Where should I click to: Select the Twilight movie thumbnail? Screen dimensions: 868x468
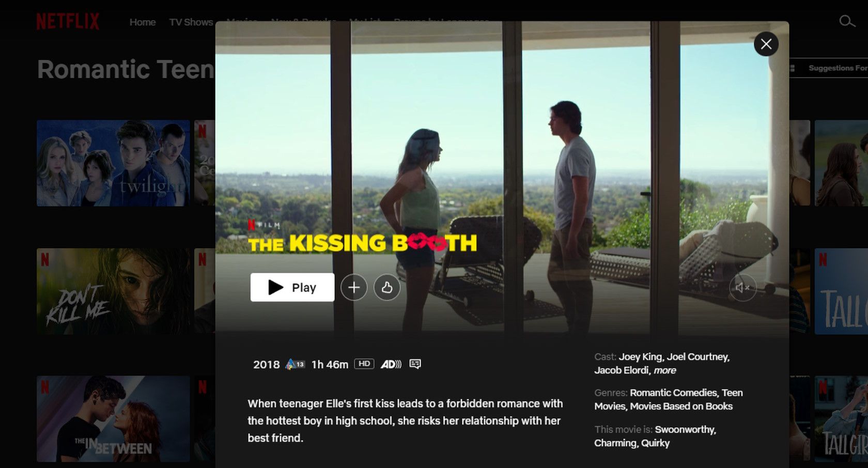(x=113, y=163)
